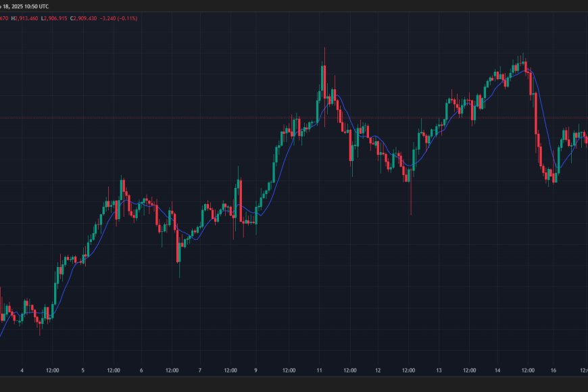Select date label 5 on time axis
Viewport: 588px width, 392px height.
(82, 370)
